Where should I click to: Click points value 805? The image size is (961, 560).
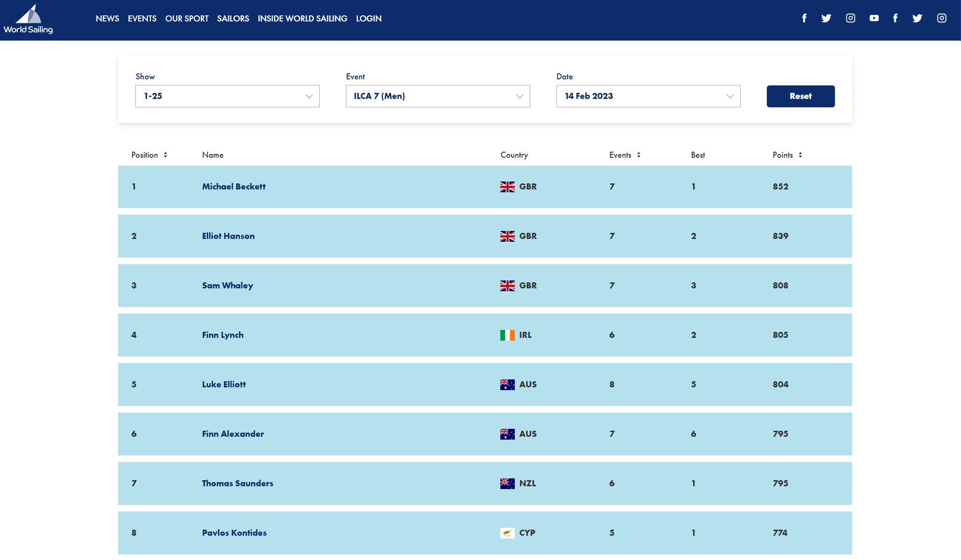click(780, 335)
